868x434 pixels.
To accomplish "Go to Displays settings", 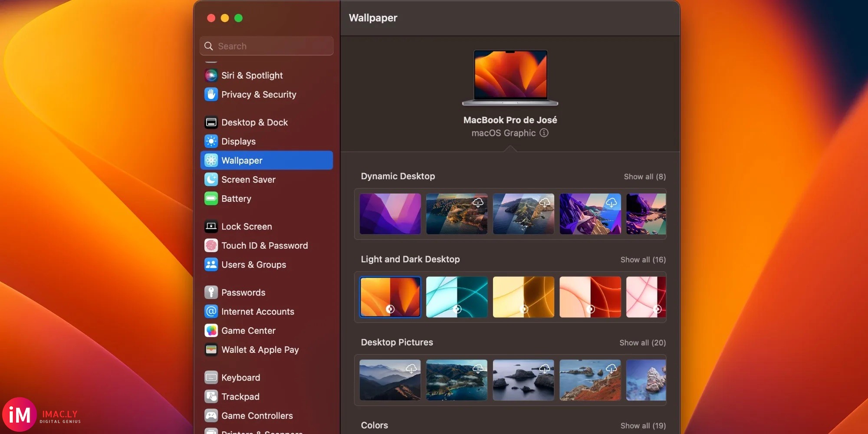I will pyautogui.click(x=238, y=141).
